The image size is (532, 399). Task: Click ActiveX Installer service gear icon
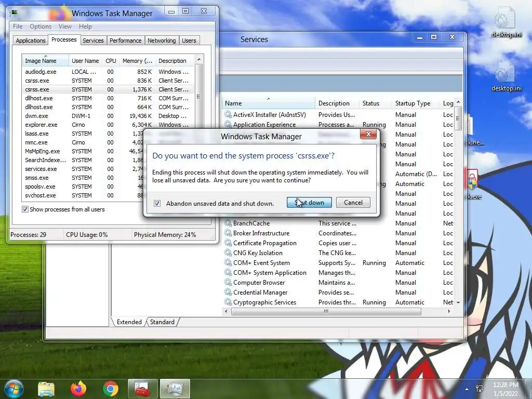point(228,115)
